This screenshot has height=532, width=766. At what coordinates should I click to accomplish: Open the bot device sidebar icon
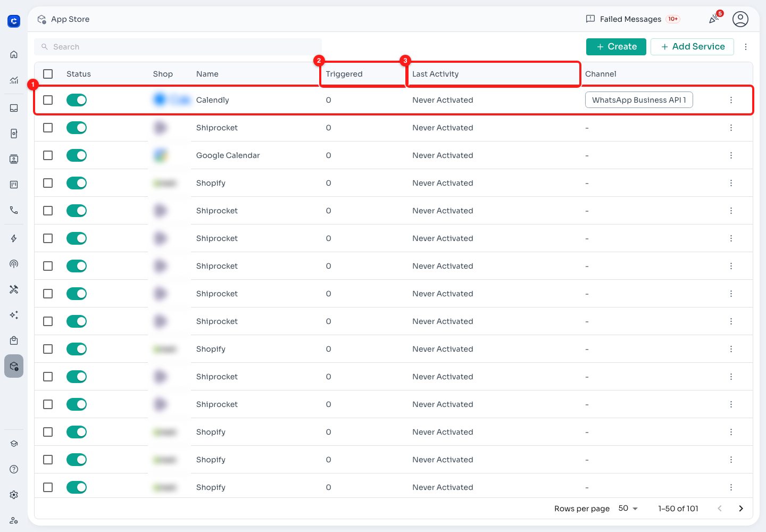coord(14,134)
